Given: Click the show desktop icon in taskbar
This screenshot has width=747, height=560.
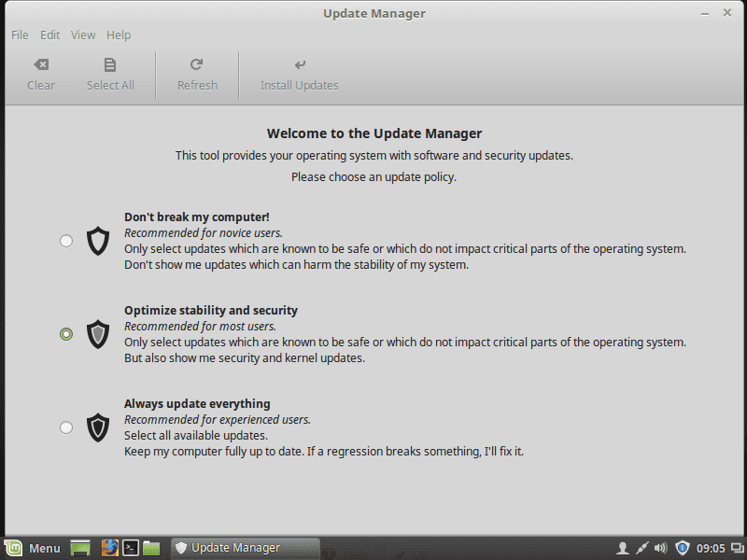Looking at the screenshot, I should point(80,548).
